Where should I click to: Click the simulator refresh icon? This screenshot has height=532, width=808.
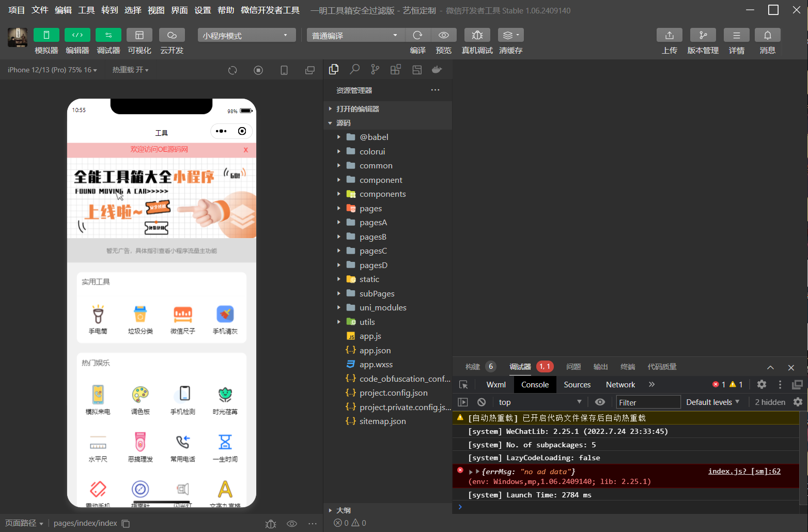(x=232, y=70)
